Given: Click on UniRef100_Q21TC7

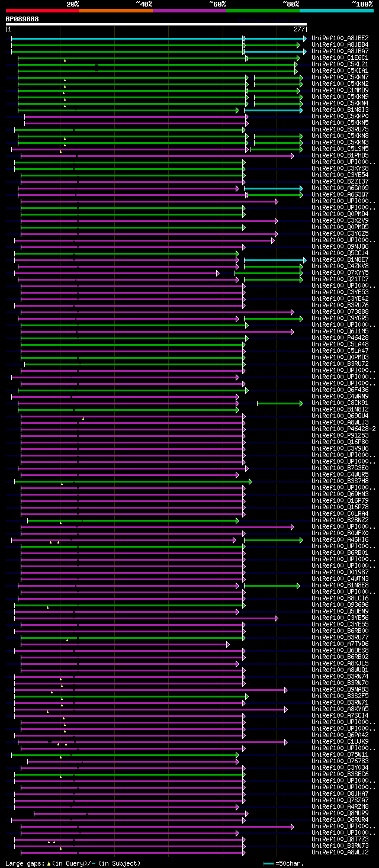Looking at the screenshot, I should 340,279.
